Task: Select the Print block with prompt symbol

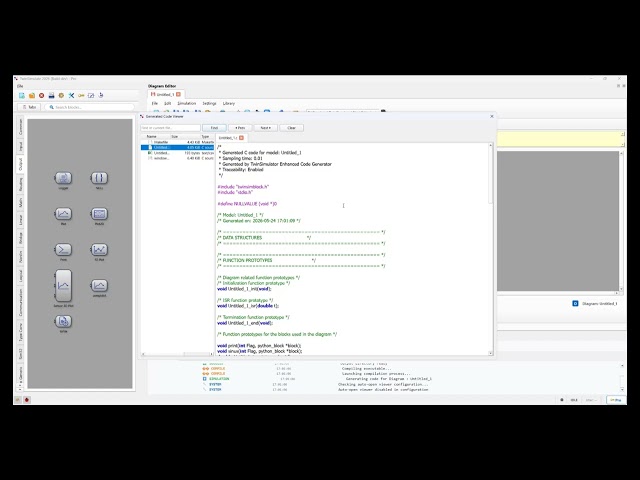Action: point(63,249)
